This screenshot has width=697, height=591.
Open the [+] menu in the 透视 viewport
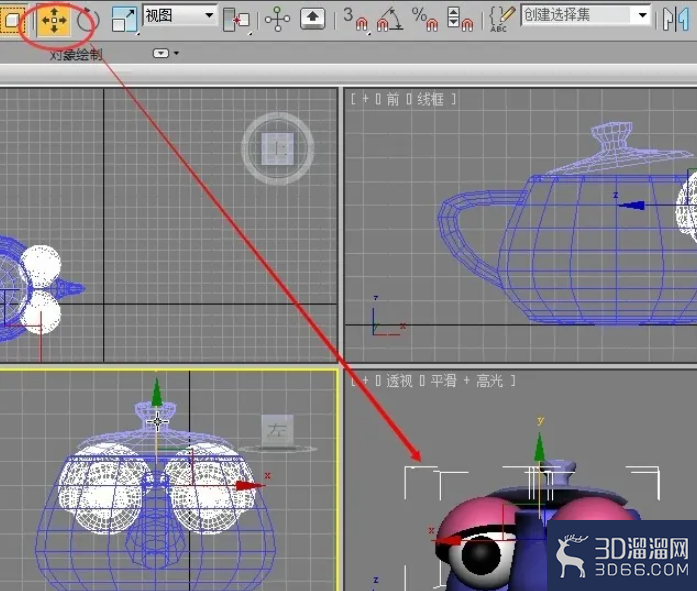[365, 380]
